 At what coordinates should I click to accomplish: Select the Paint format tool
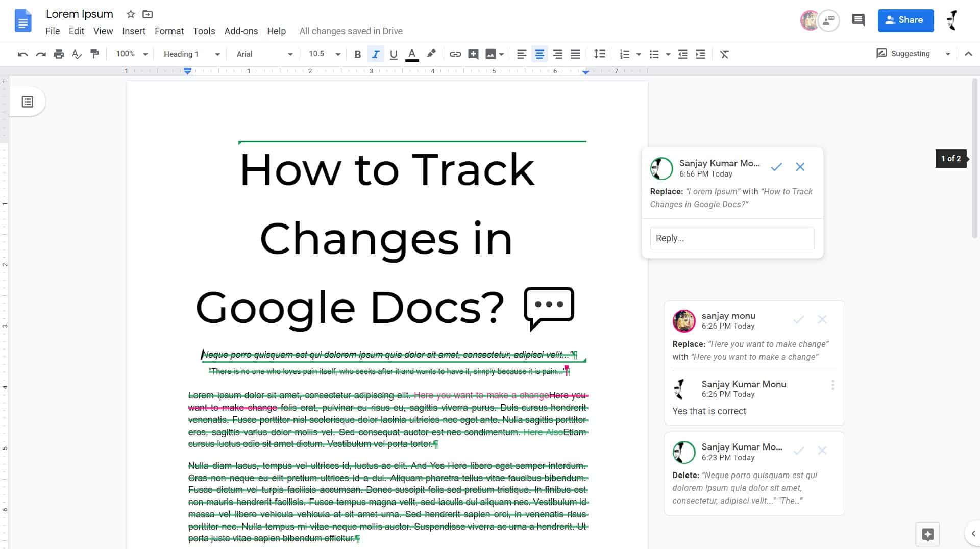pyautogui.click(x=95, y=54)
